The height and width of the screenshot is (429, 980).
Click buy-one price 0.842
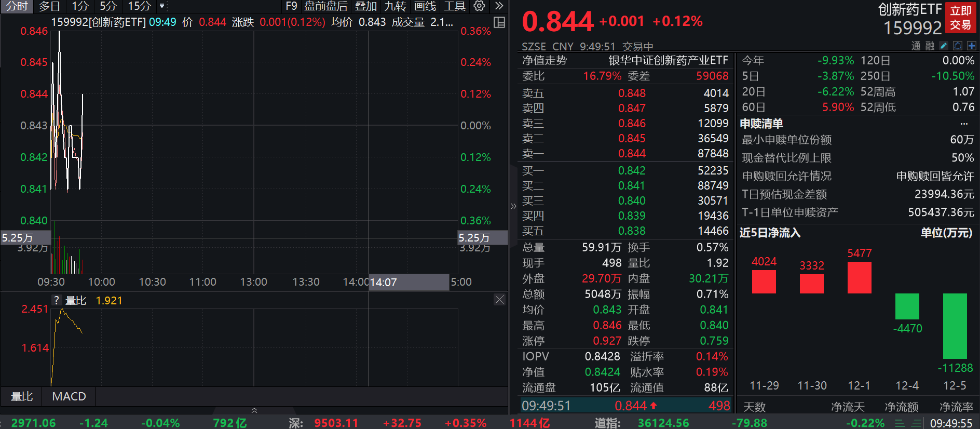coord(632,170)
